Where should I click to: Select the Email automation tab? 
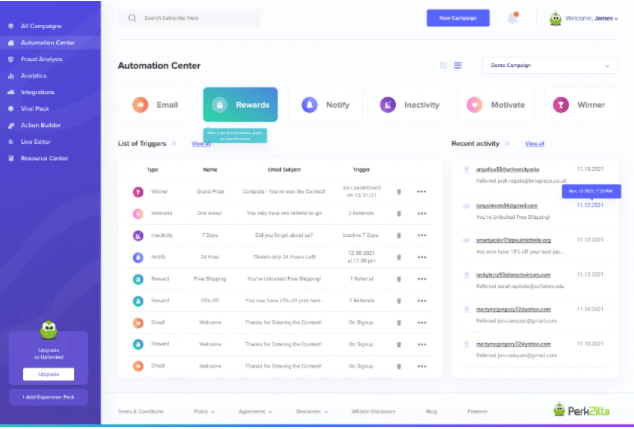tap(155, 105)
